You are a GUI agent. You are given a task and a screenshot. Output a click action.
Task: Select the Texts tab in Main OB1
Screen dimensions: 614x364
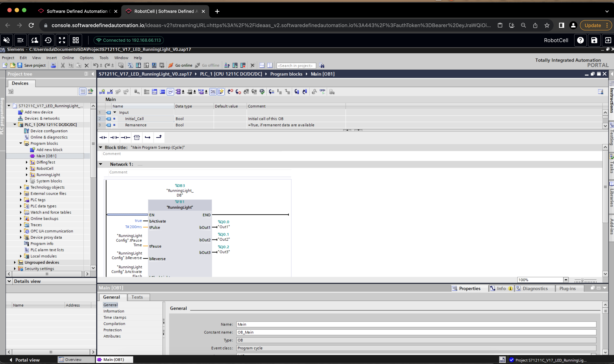click(x=137, y=297)
